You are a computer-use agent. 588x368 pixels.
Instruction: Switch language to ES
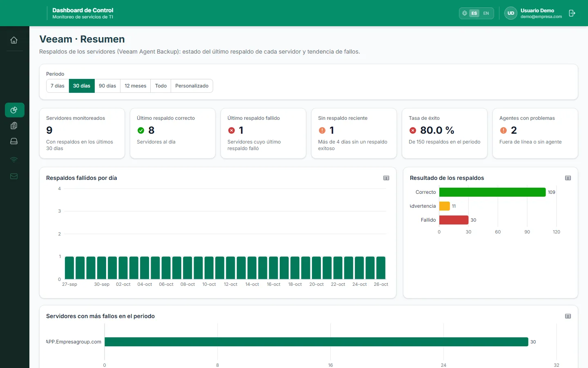tap(474, 13)
